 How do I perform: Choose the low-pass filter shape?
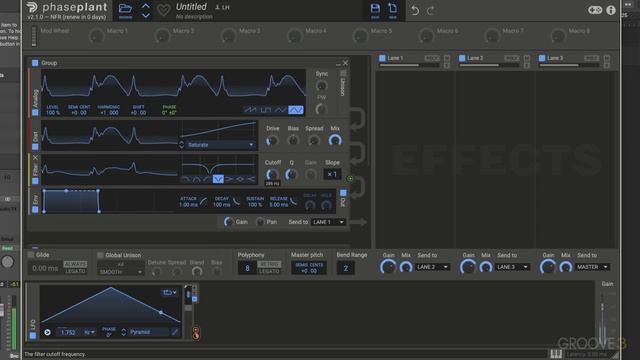pyautogui.click(x=186, y=179)
